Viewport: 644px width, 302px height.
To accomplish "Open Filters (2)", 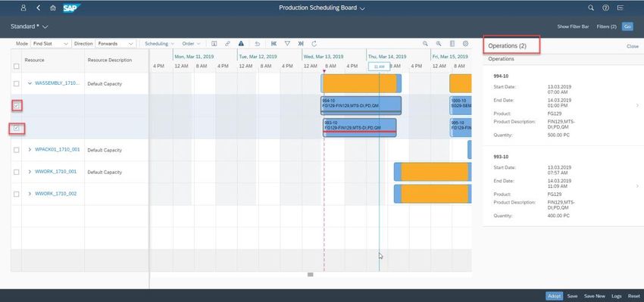I will pos(607,26).
